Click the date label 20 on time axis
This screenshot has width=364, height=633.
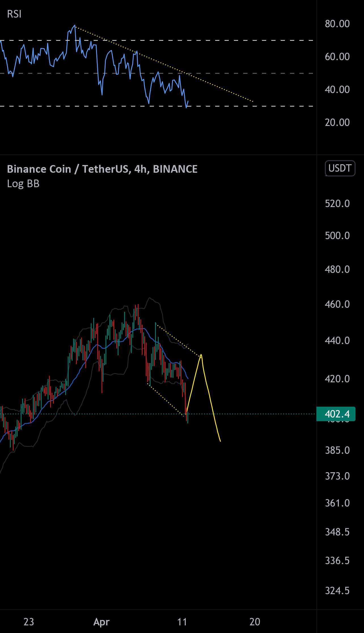(x=255, y=622)
